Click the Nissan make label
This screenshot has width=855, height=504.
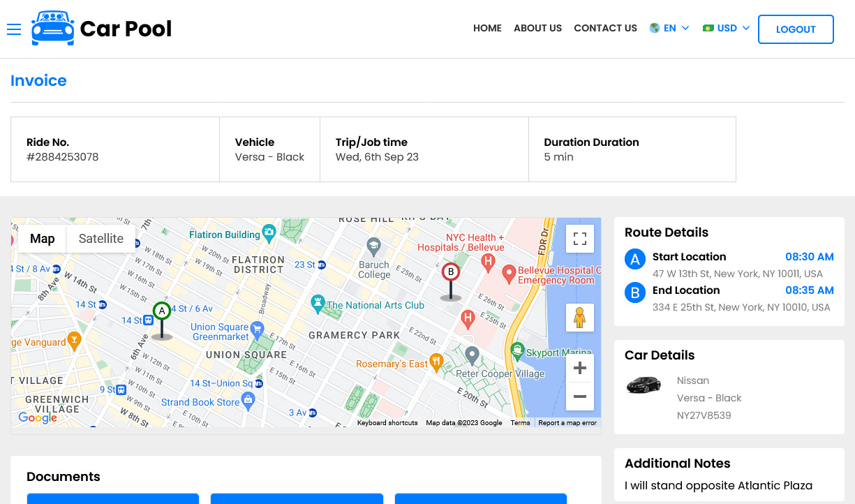(693, 380)
